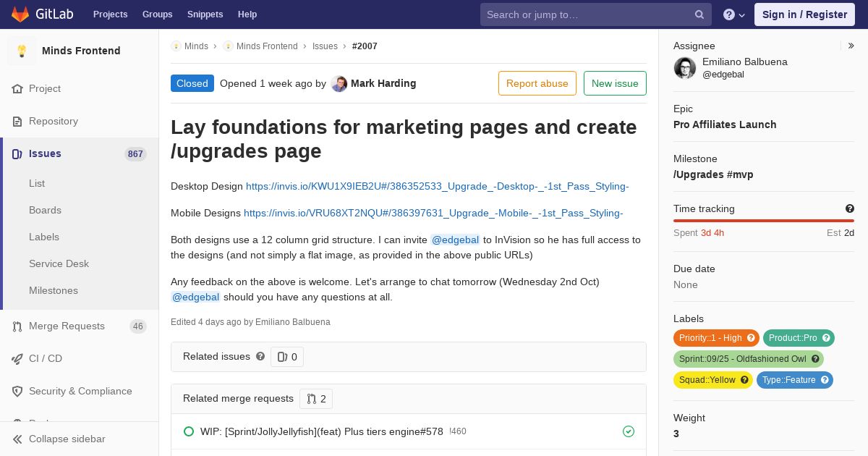The width and height of the screenshot is (868, 456).
Task: Click the Security & Compliance shield icon
Action: 17,391
